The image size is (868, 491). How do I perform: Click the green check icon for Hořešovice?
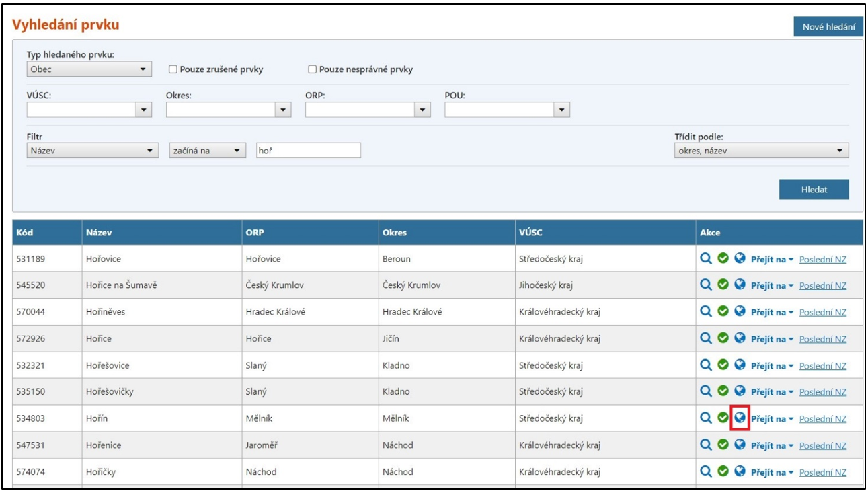(x=723, y=365)
